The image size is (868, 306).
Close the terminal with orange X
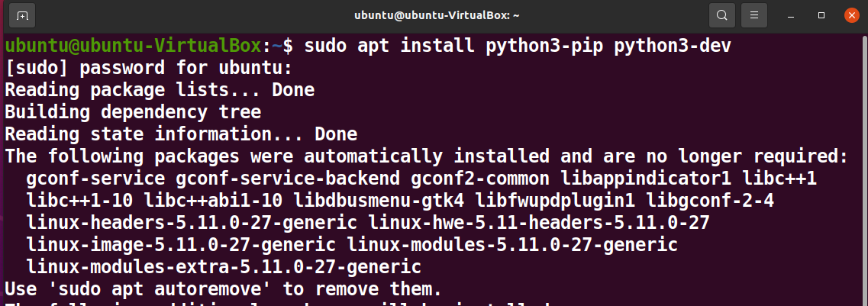(851, 15)
